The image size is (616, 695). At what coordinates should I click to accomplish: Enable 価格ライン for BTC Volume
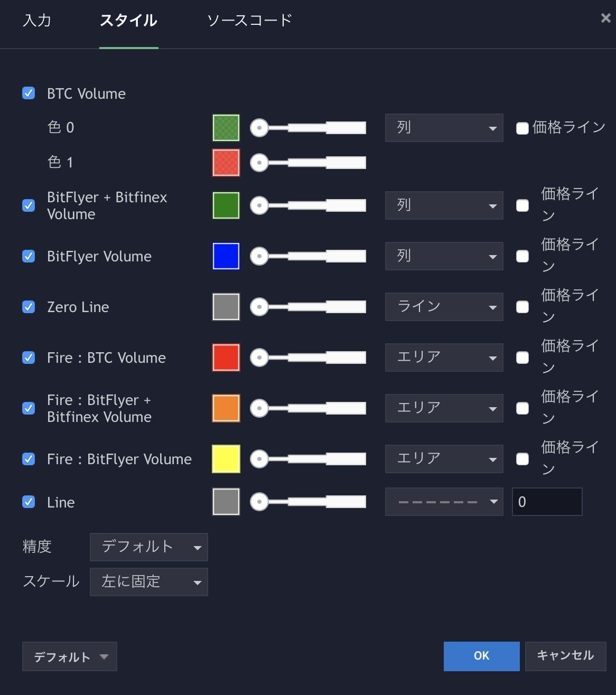tap(522, 127)
